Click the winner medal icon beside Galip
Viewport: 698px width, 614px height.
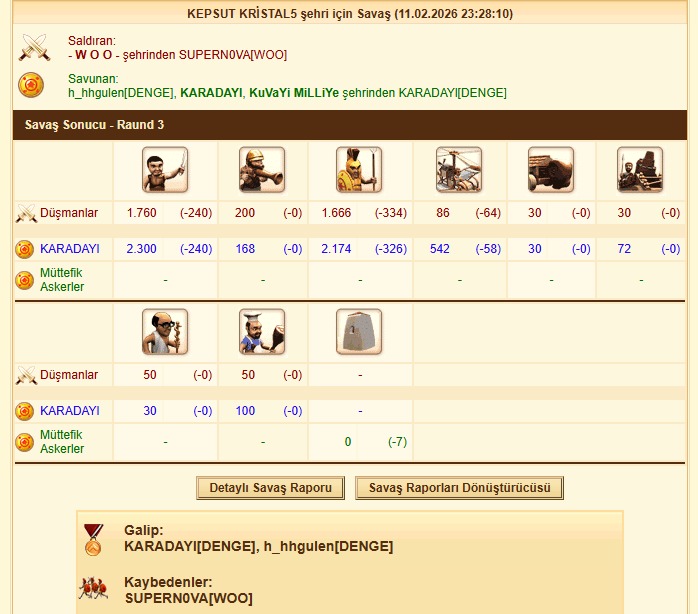click(x=93, y=540)
